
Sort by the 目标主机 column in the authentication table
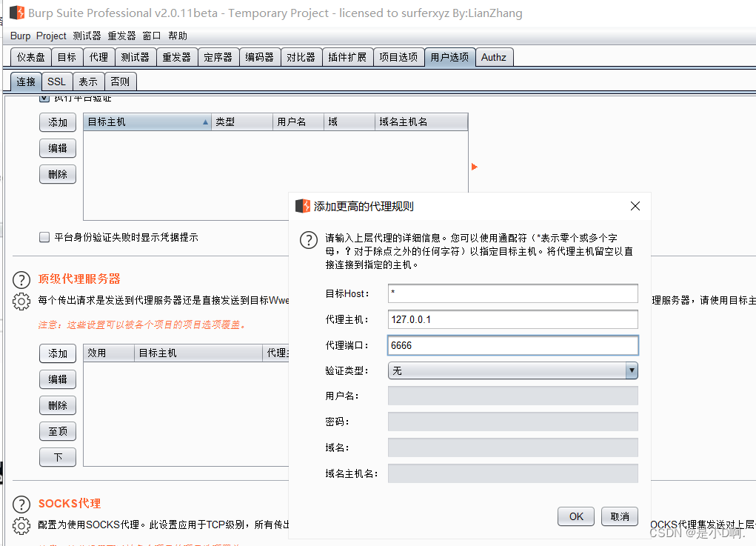(x=147, y=122)
